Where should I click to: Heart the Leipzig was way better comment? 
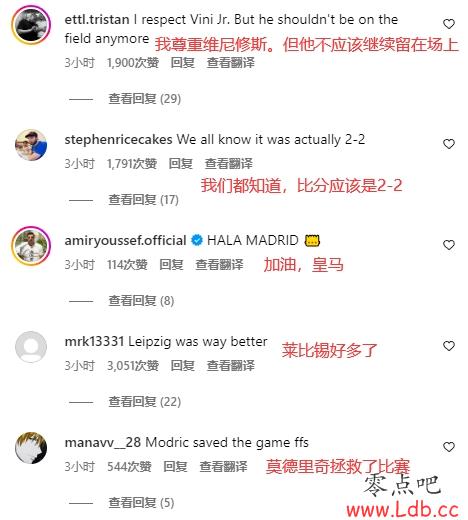[x=449, y=346]
